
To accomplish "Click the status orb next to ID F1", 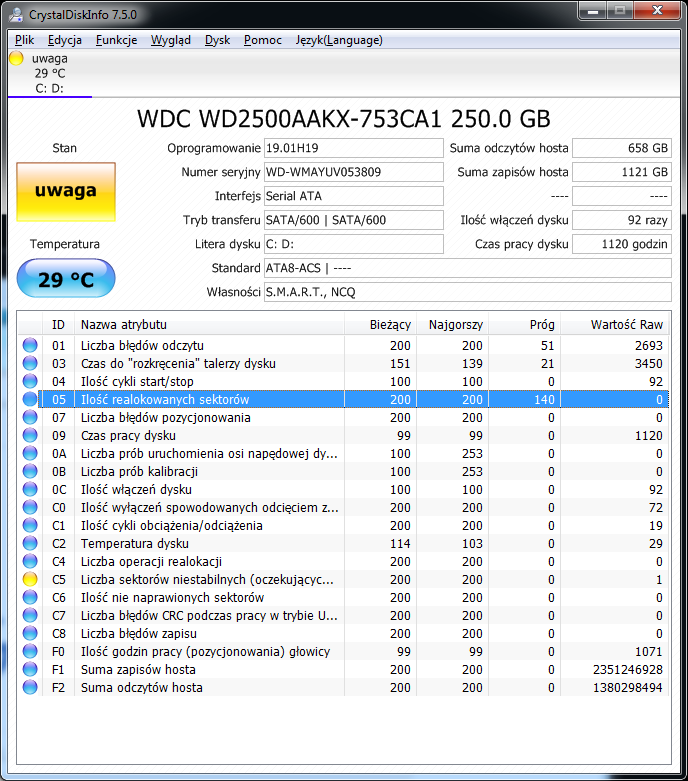I will coord(30,669).
